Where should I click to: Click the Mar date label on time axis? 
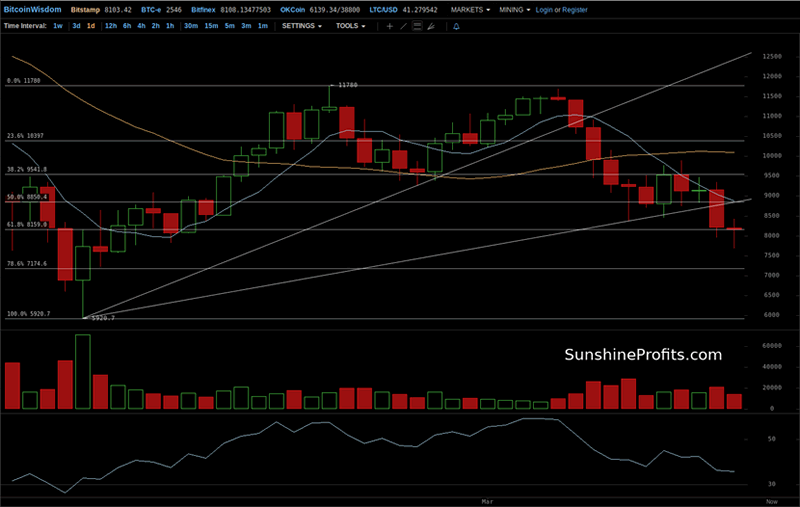pos(487,501)
